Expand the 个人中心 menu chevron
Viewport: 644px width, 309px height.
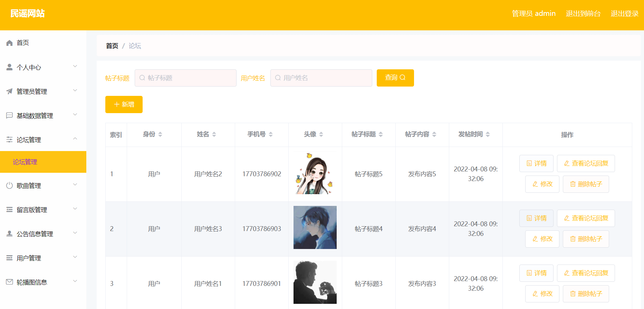click(75, 67)
